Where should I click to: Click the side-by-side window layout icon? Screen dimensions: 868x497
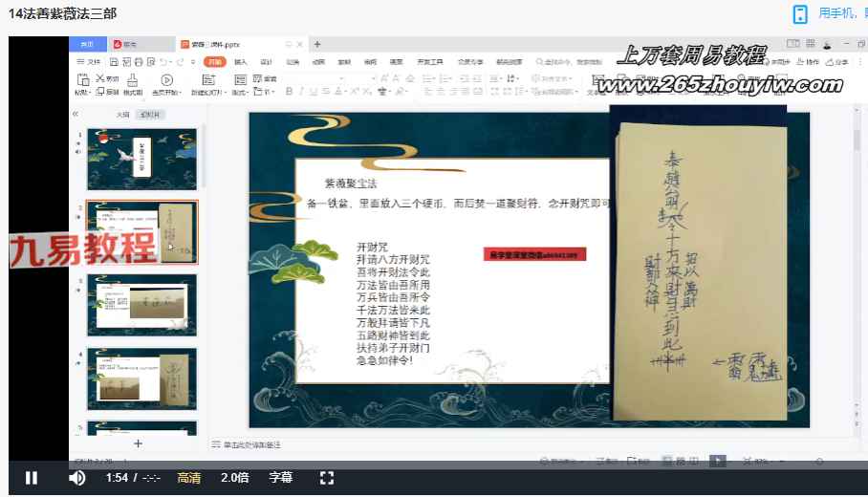pos(793,43)
